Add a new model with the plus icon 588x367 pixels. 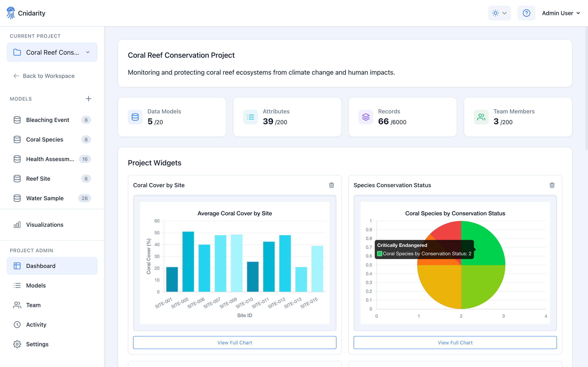(89, 98)
